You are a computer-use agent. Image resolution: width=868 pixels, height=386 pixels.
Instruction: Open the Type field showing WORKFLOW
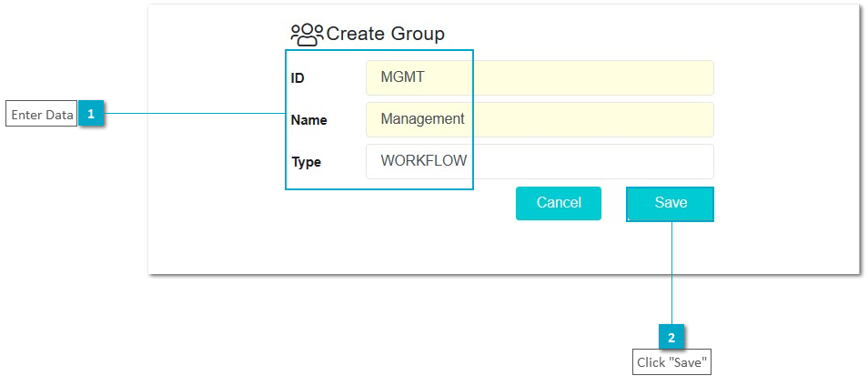click(x=540, y=162)
